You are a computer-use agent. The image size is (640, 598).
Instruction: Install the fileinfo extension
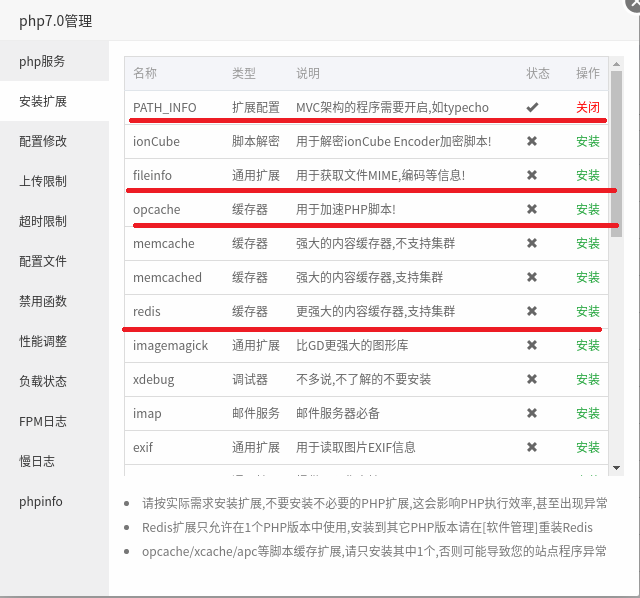click(588, 175)
